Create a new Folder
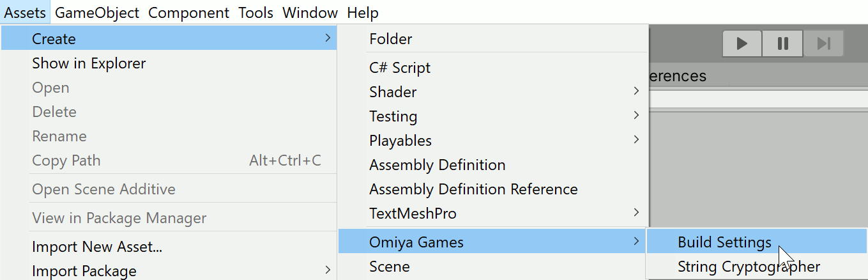The image size is (868, 280). click(390, 39)
